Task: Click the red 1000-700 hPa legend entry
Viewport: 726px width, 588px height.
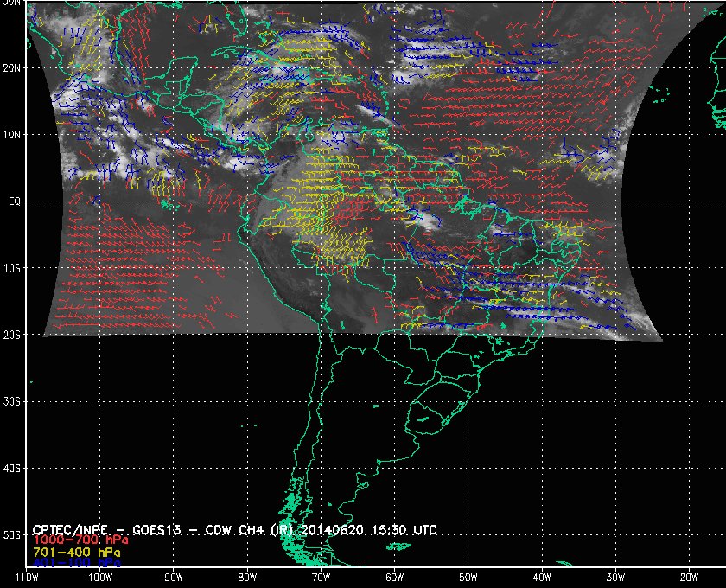Action: click(x=76, y=540)
